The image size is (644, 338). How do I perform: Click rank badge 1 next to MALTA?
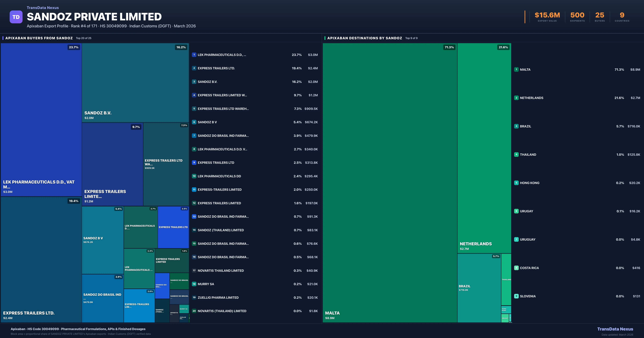516,69
